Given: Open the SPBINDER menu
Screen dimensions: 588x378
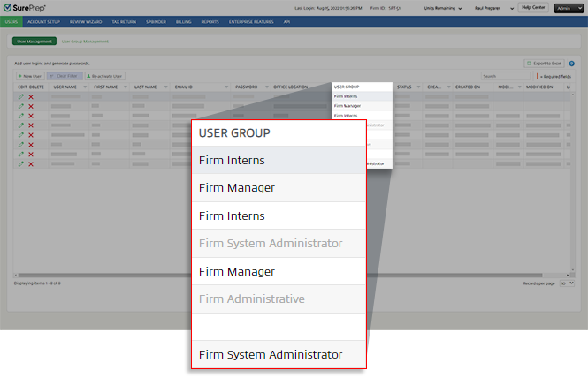Looking at the screenshot, I should point(156,22).
